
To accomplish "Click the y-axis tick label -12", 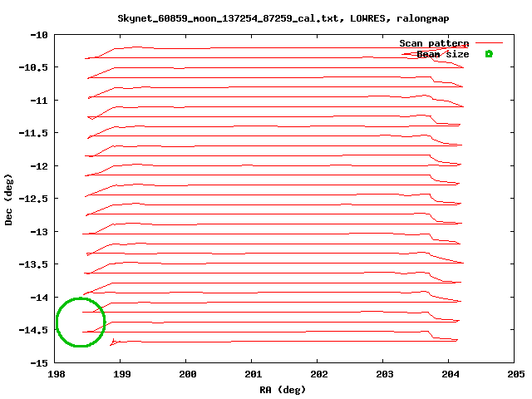I will [39, 166].
